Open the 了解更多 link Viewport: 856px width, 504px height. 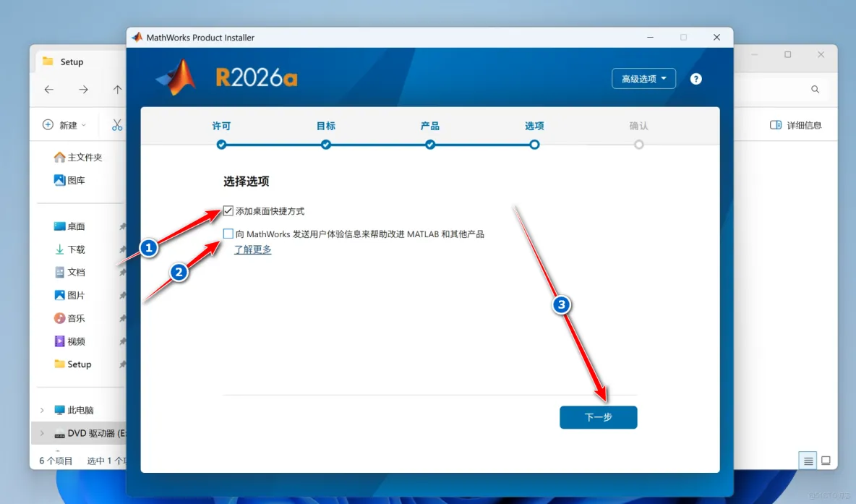click(x=253, y=249)
